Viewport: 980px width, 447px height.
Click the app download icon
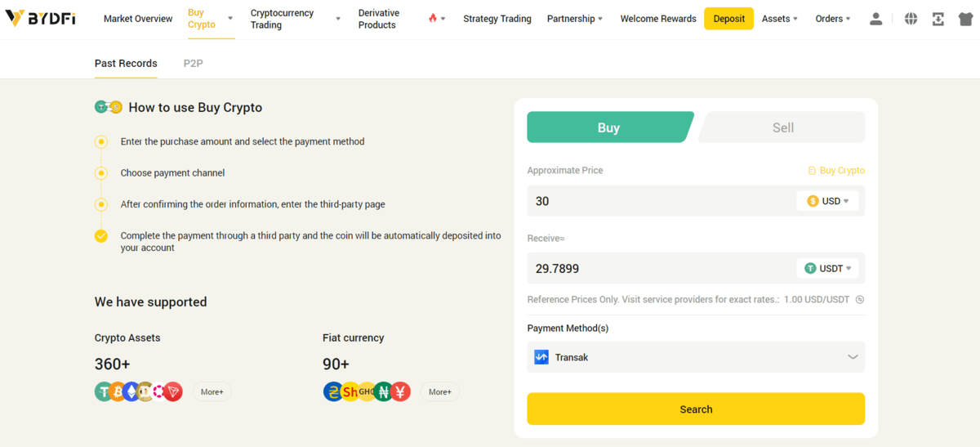[x=938, y=19]
